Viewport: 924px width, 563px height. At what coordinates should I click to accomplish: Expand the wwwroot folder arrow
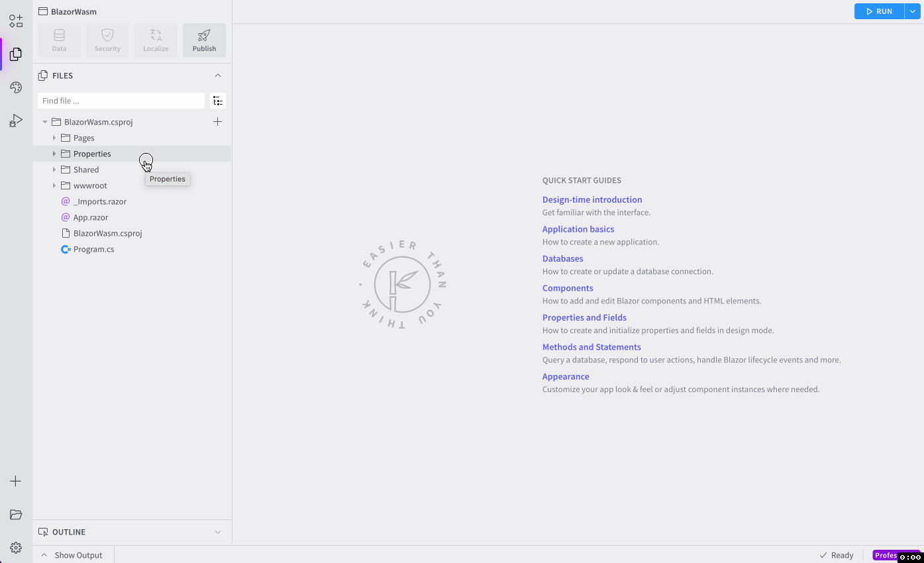54,185
